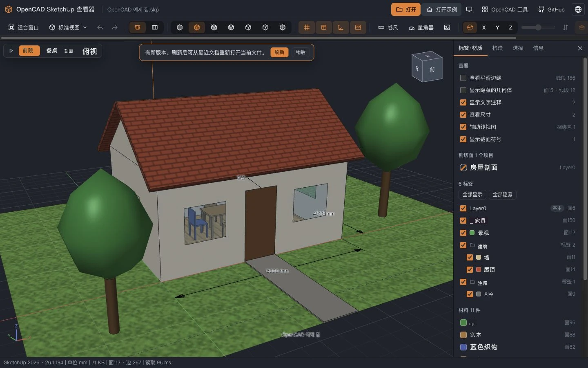Toggle the grid hash icon

(307, 27)
